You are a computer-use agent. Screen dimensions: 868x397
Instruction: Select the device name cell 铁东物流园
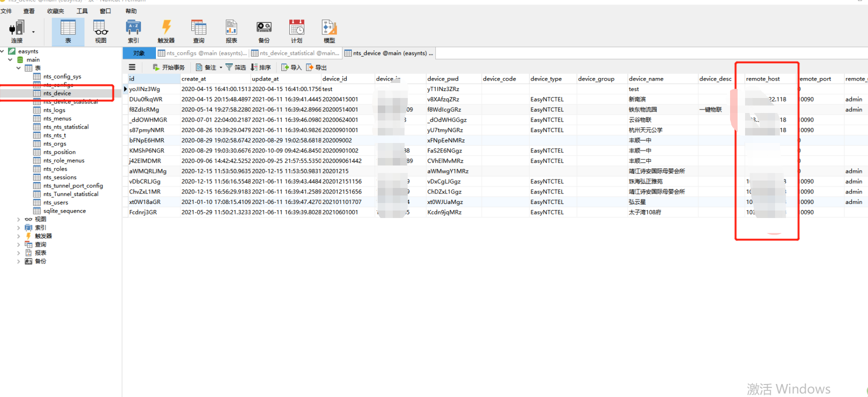(x=663, y=109)
